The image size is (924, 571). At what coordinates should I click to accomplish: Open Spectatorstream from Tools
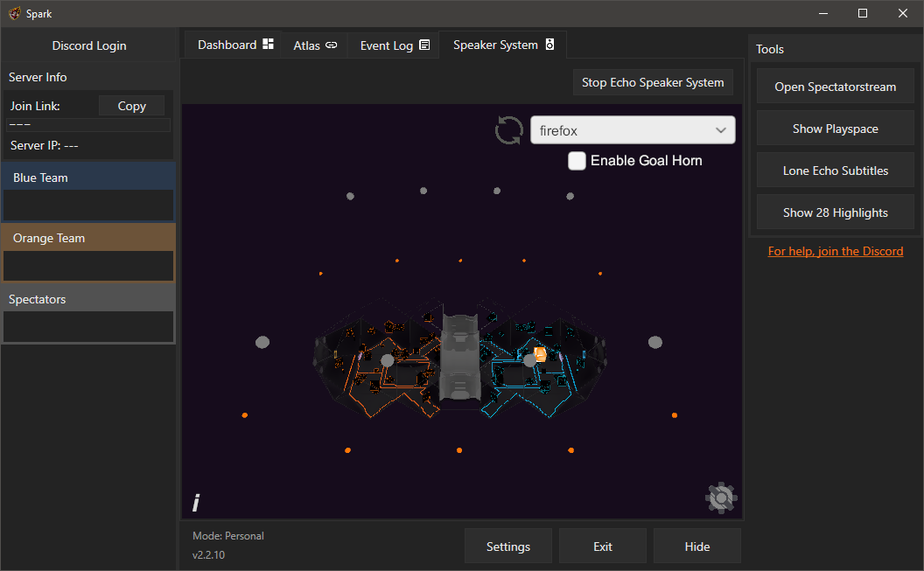pyautogui.click(x=835, y=87)
